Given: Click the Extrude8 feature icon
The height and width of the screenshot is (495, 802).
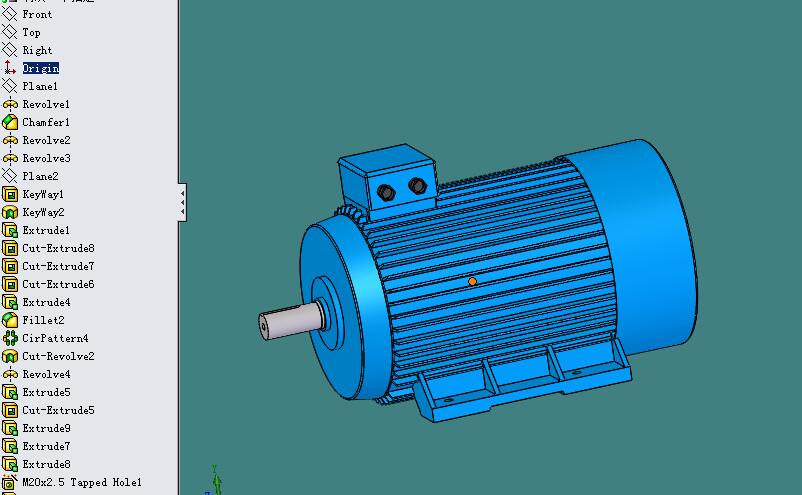Looking at the screenshot, I should [x=10, y=464].
